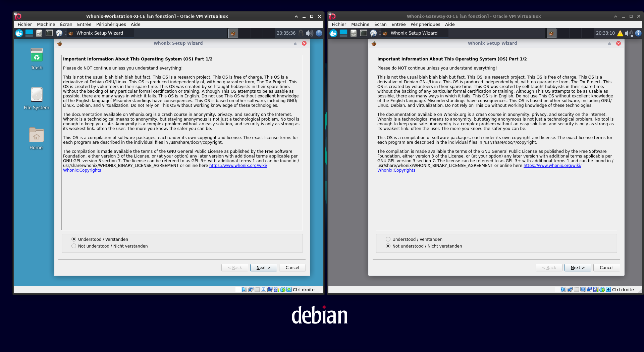Open File System icon on Workstation desktop
644x352 pixels.
(x=37, y=99)
